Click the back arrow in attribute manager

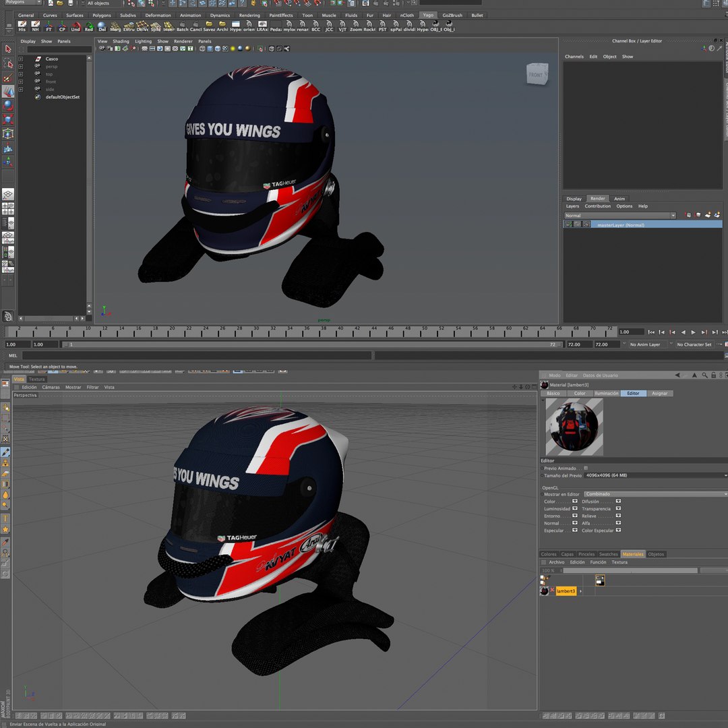(677, 375)
